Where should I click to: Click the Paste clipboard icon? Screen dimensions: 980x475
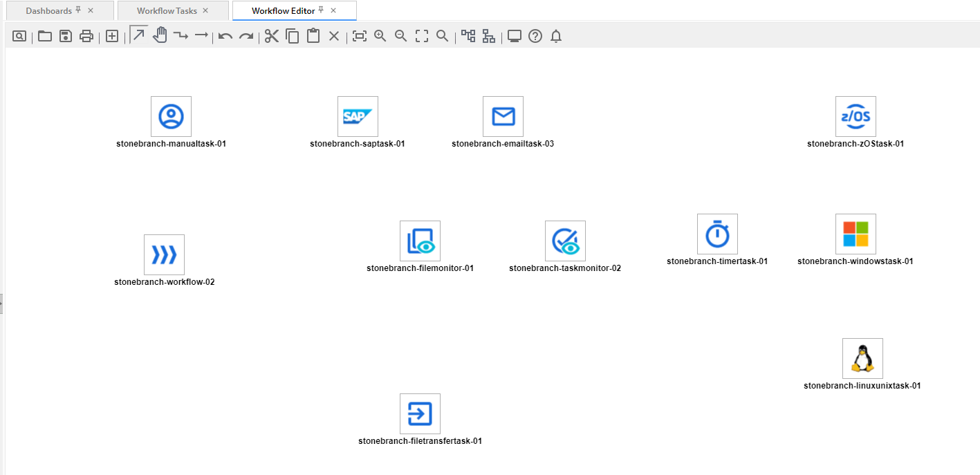click(313, 36)
